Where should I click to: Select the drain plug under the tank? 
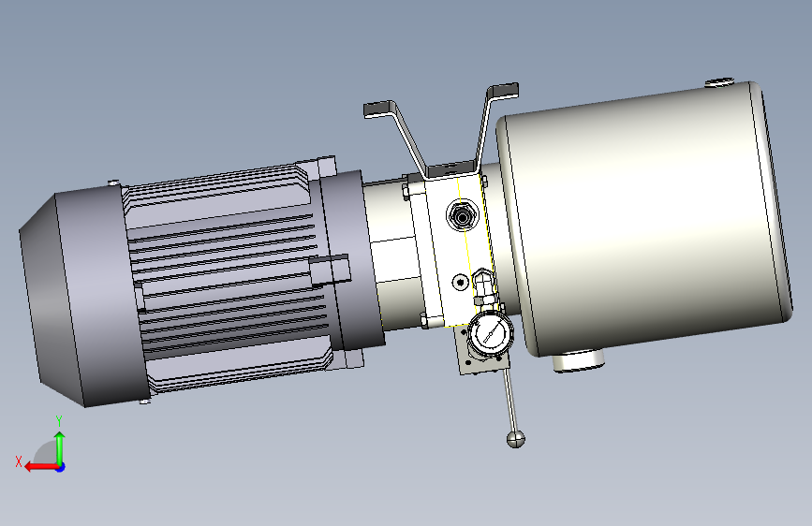578,360
